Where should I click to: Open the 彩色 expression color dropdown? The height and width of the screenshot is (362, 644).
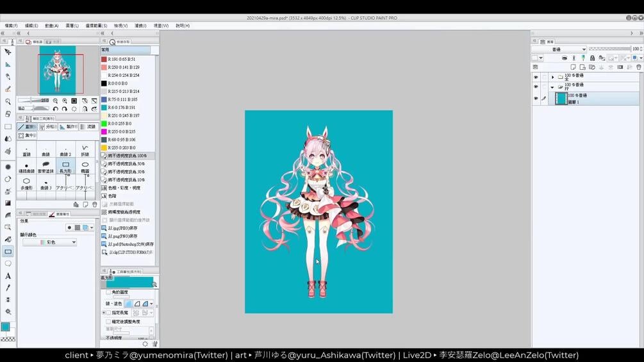click(50, 242)
